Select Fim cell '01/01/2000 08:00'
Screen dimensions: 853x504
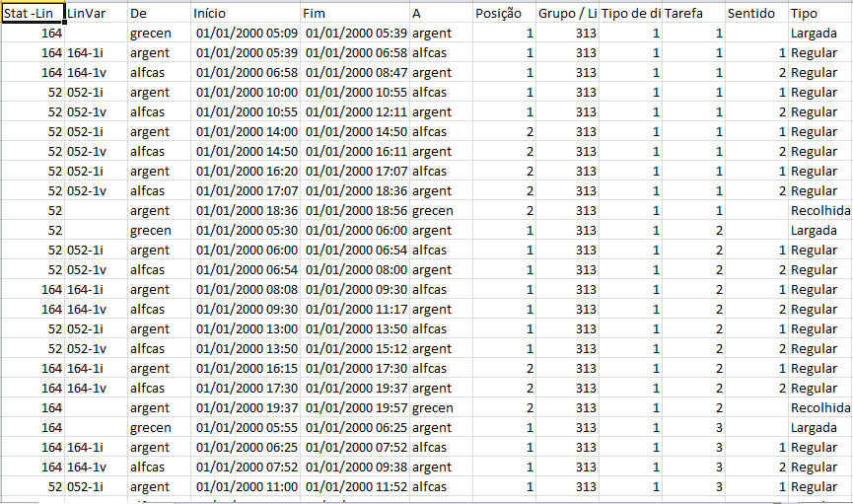pyautogui.click(x=355, y=269)
